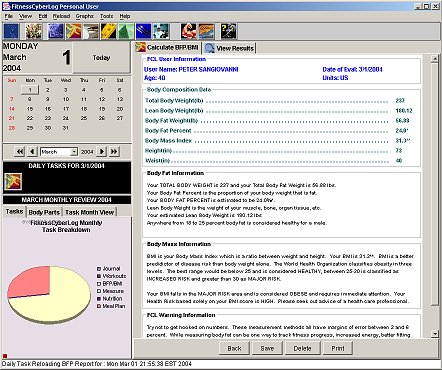Open the March month dropdown
The image size is (442, 370).
pyautogui.click(x=74, y=152)
